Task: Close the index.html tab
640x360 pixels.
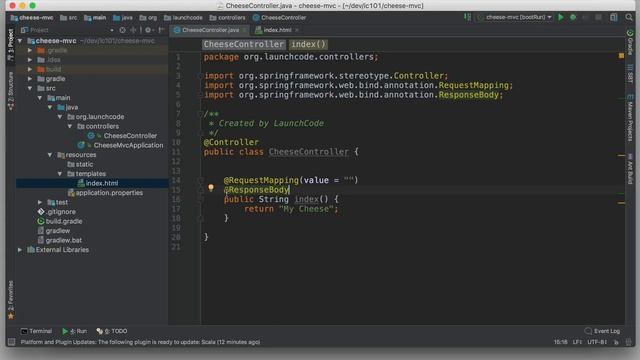Action: click(x=297, y=30)
